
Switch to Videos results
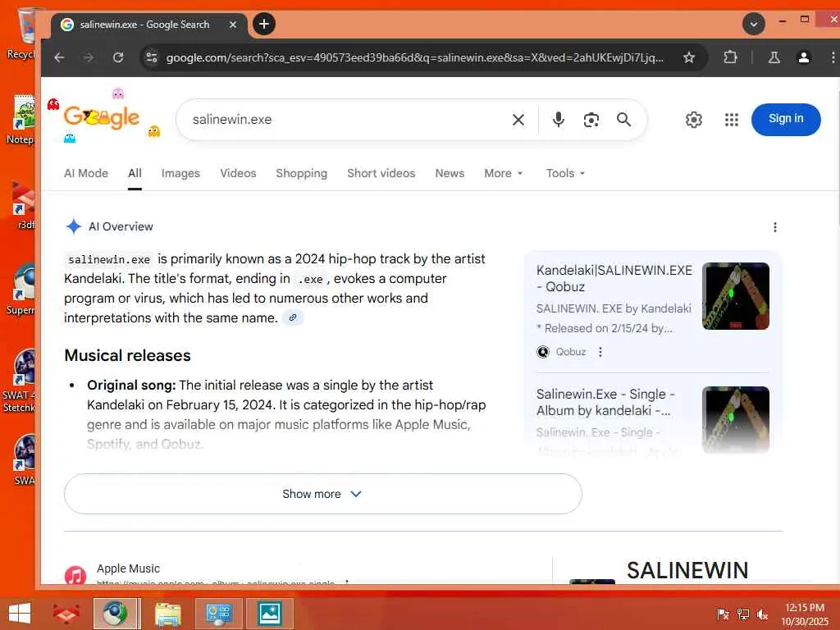pos(238,173)
